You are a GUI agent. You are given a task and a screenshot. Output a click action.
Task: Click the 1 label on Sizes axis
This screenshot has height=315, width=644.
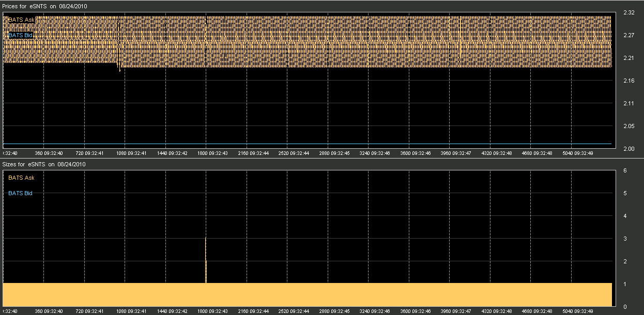pos(625,284)
